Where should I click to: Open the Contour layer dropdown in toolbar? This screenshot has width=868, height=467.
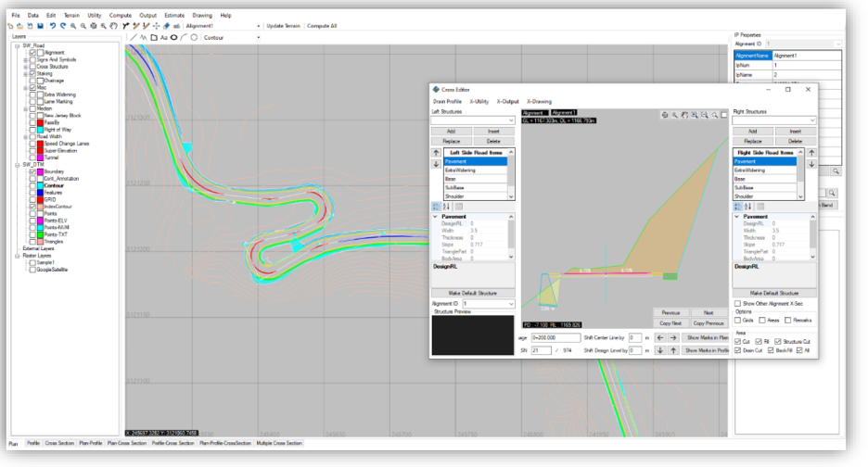click(257, 38)
